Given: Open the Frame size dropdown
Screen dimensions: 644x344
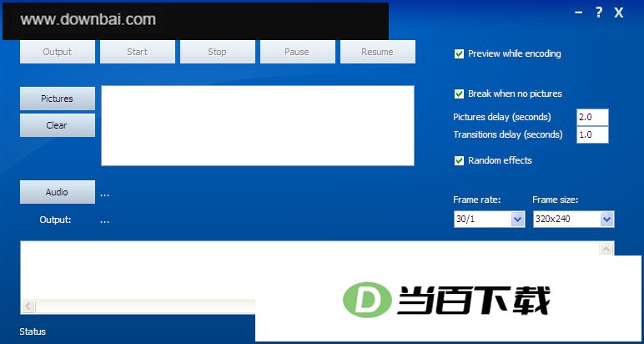Looking at the screenshot, I should (607, 220).
